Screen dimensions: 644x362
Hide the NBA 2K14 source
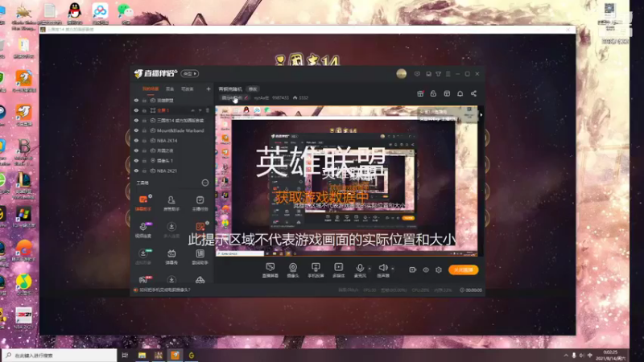(136, 140)
